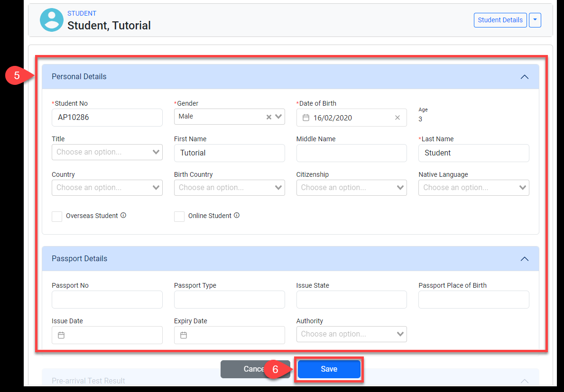Expand the Native Language dropdown

coord(473,188)
